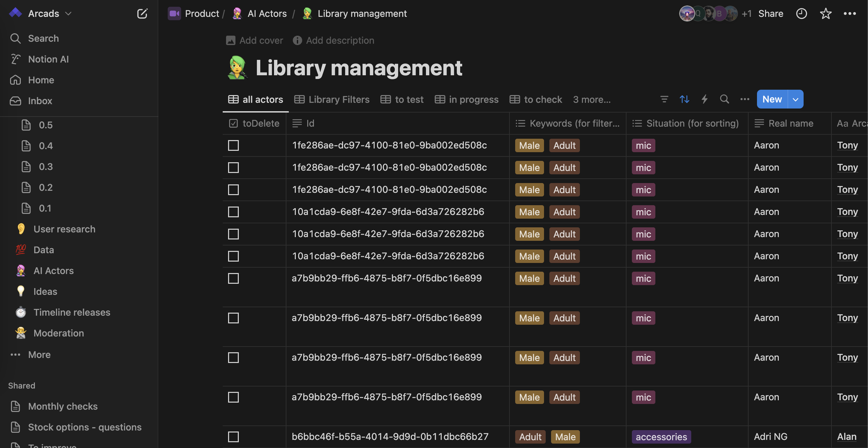Viewport: 868px width, 448px height.
Task: Open the sort arrows icon
Action: pos(684,99)
